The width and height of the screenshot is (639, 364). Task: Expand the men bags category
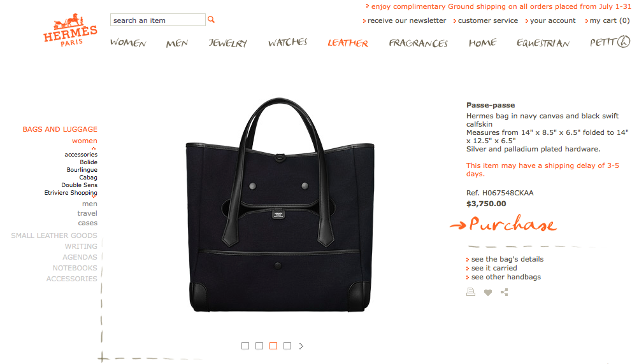point(90,204)
